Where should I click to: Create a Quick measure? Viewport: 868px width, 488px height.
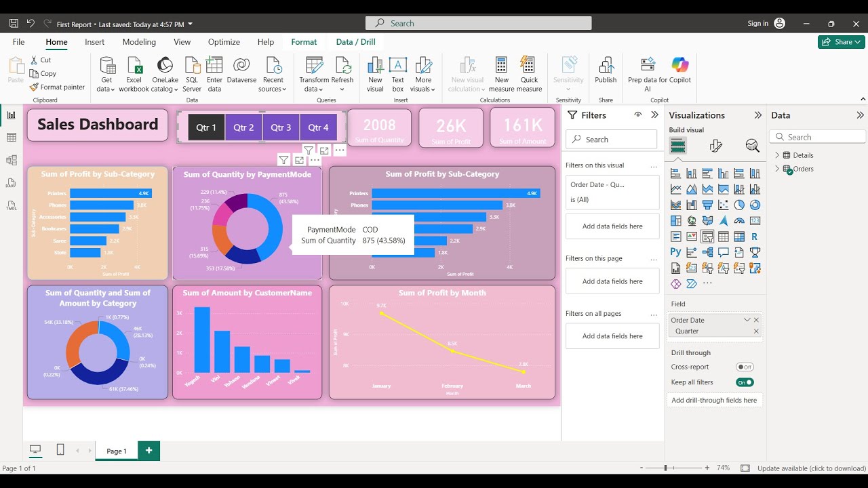pos(529,75)
